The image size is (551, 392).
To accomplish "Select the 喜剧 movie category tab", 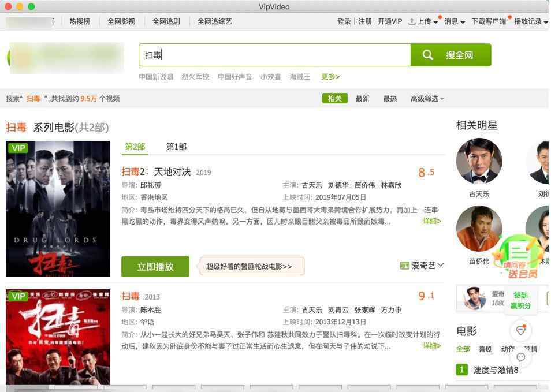I will pos(486,349).
